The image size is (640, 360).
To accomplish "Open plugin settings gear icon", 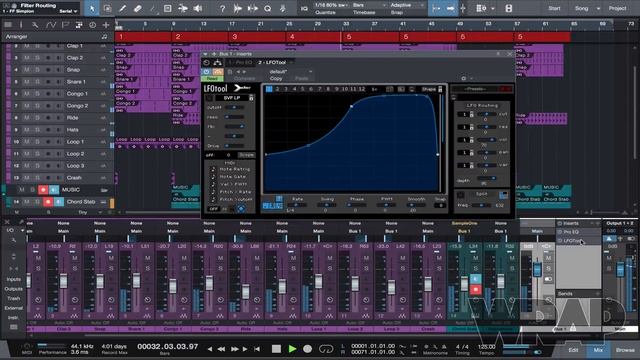I will click(x=464, y=78).
